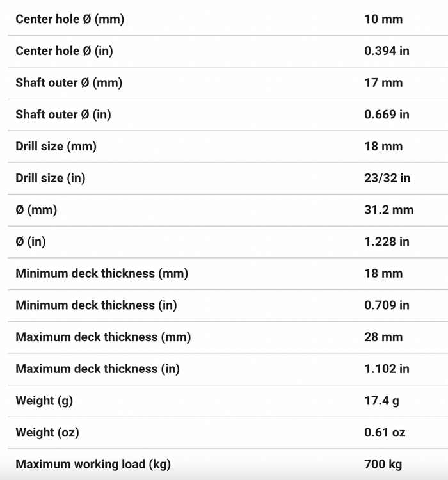
Task: Click the 1.102 in thickness value
Action: click(387, 369)
